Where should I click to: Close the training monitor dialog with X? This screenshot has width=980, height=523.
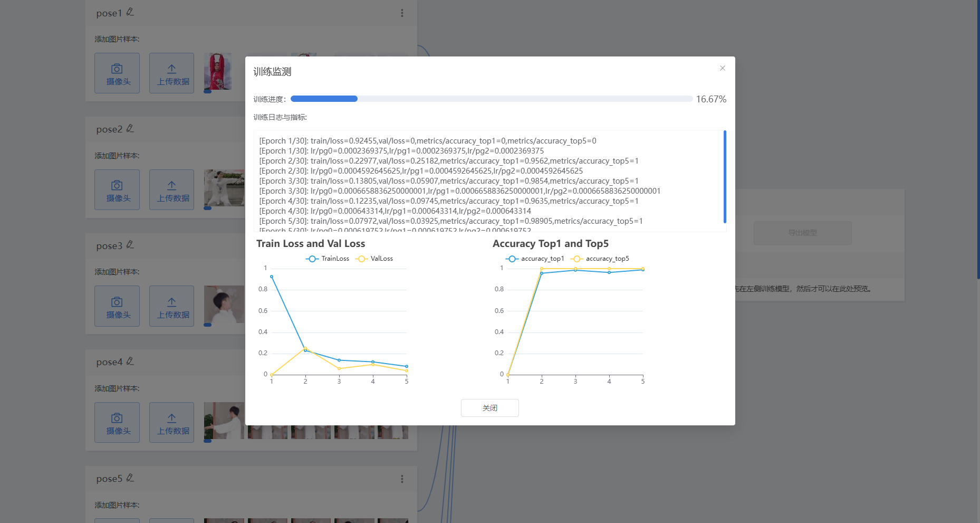[722, 68]
